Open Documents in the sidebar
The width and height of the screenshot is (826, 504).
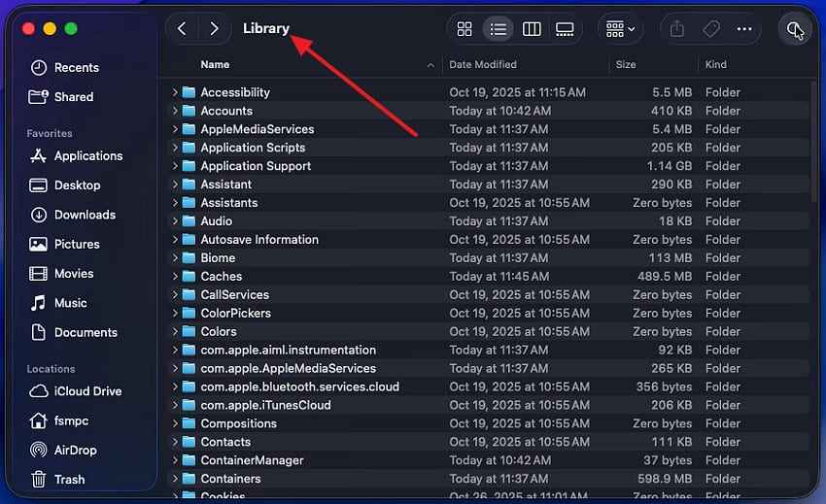click(74, 333)
